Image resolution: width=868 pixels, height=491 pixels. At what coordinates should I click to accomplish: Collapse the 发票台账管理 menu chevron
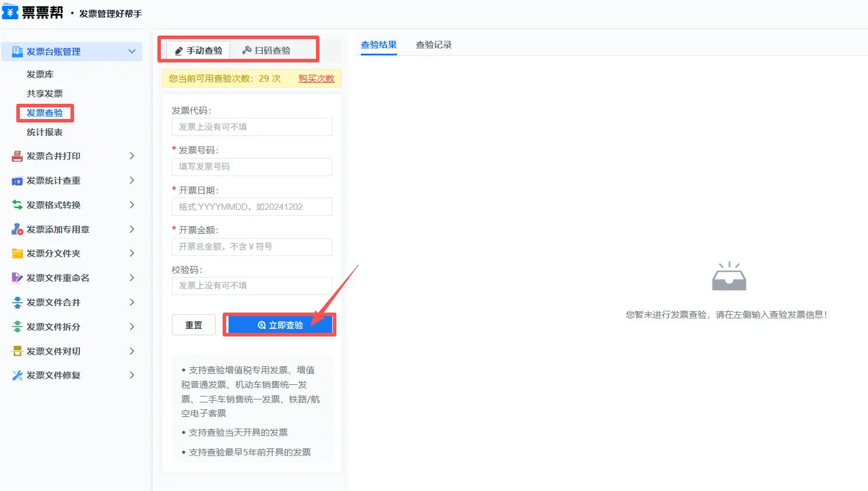(132, 52)
